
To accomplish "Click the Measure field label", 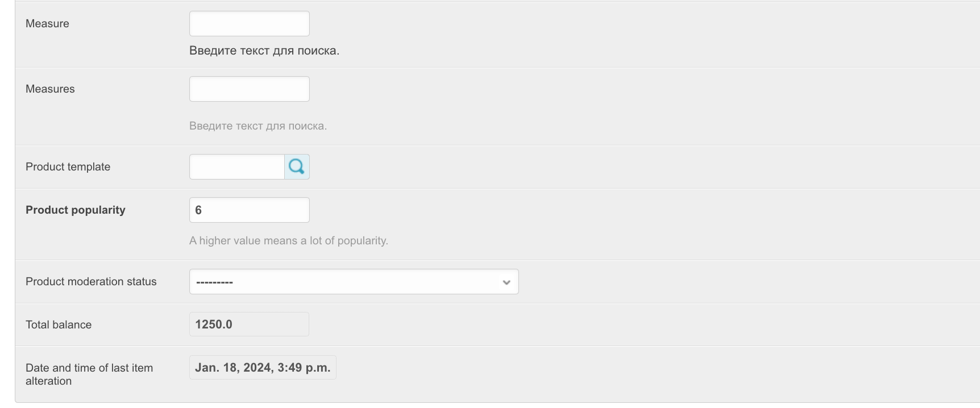I will (x=47, y=24).
